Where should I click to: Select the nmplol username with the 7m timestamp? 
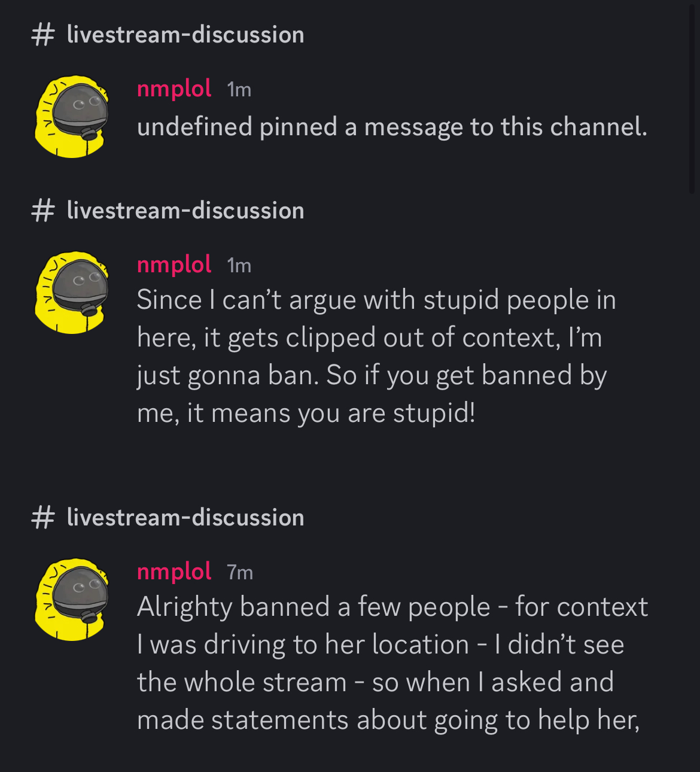pos(174,572)
